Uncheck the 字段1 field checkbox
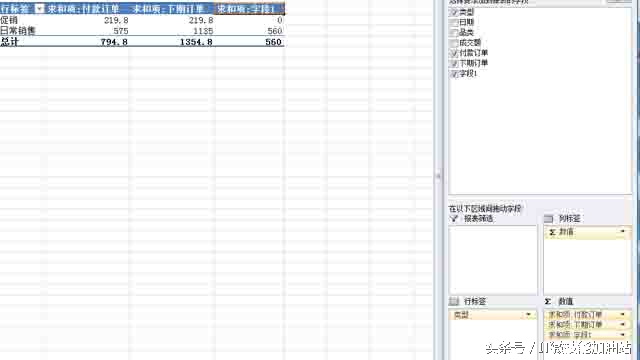Viewport: 640px width, 360px height. pos(453,74)
